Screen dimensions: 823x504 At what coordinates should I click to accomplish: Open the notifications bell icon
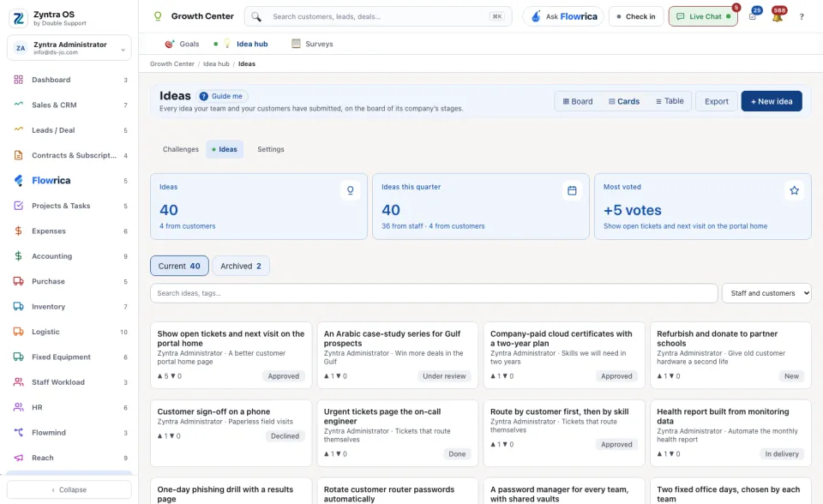click(x=778, y=16)
